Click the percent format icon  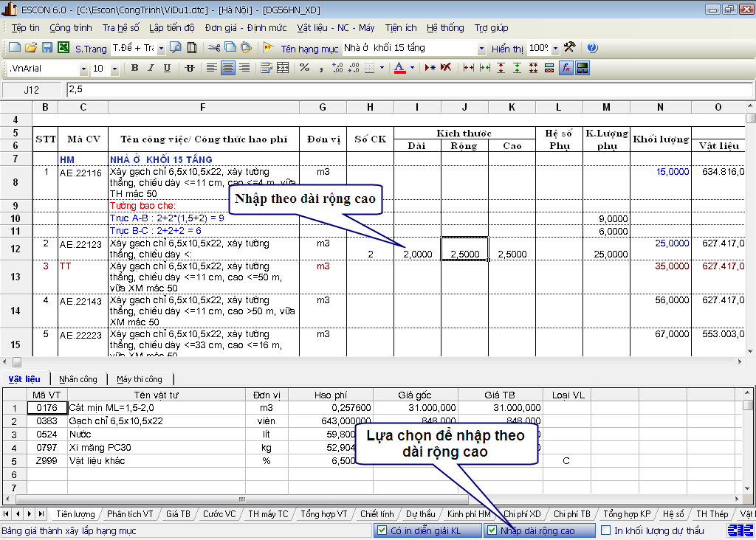304,68
